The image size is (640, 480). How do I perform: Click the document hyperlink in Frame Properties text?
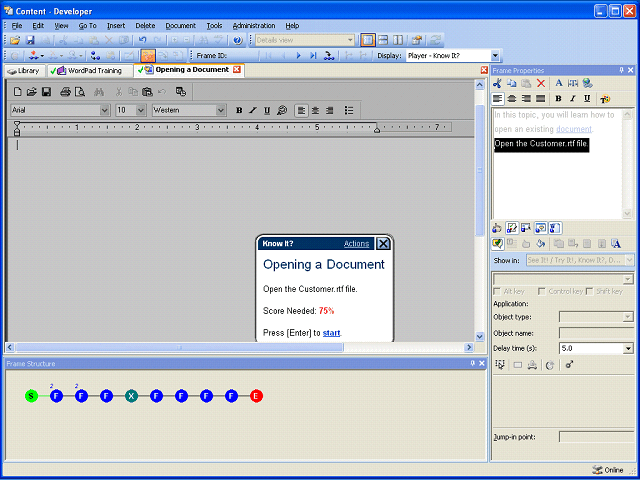click(x=573, y=129)
